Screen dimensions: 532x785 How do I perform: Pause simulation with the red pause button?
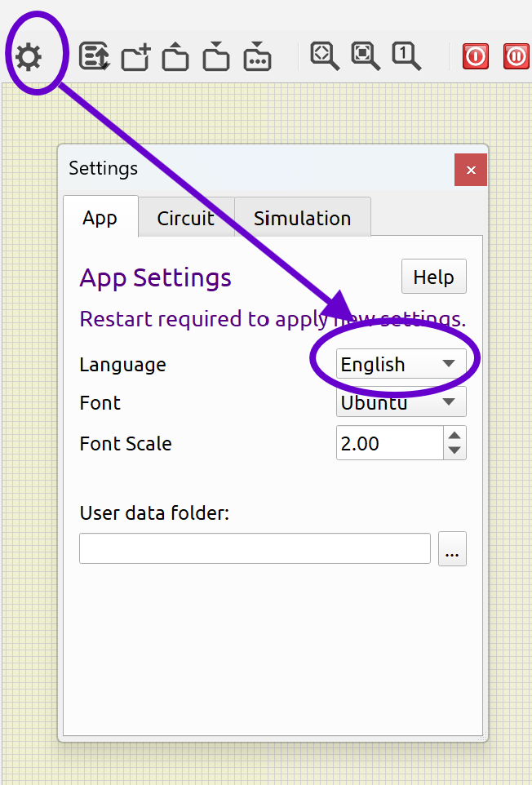click(x=516, y=56)
